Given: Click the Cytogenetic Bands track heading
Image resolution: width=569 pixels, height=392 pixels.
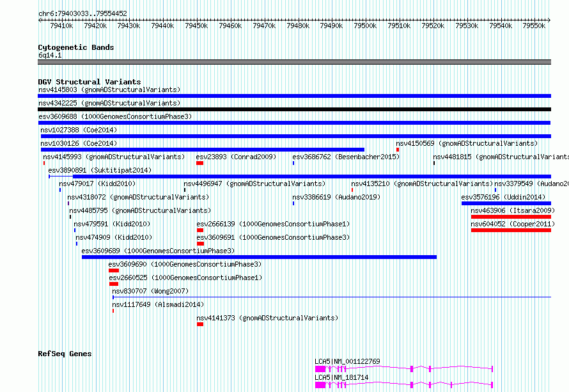Looking at the screenshot, I should click(76, 47).
